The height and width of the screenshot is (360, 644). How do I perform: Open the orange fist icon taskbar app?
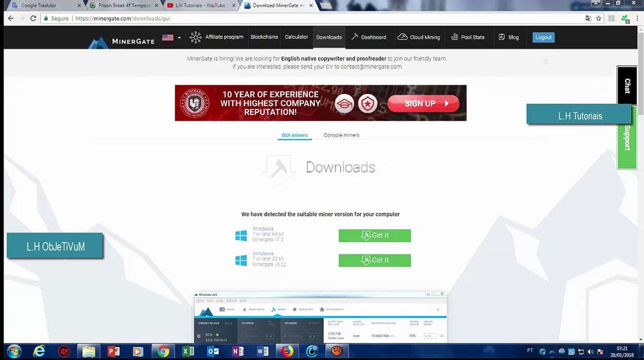click(337, 351)
